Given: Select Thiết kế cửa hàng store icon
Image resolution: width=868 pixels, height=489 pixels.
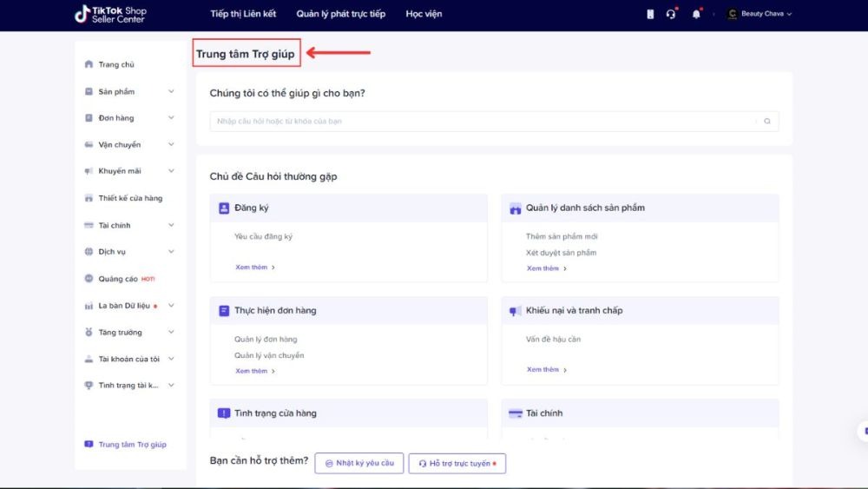Looking at the screenshot, I should [89, 198].
